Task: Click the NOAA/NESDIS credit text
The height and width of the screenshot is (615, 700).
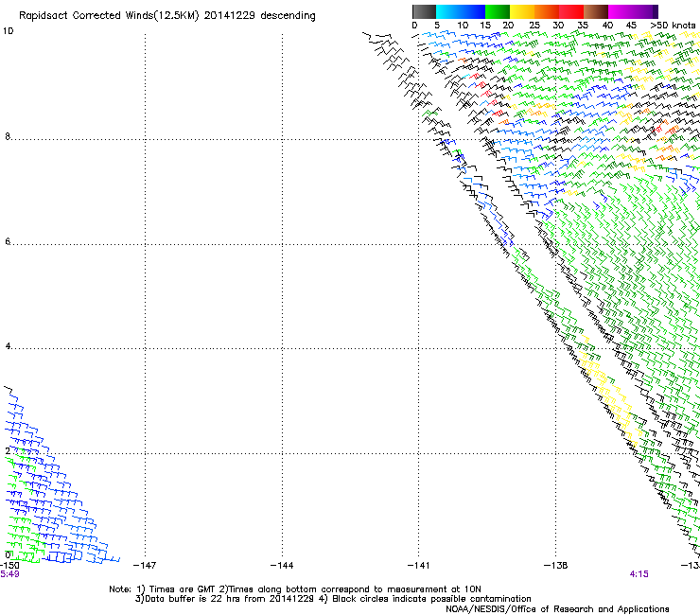Action: click(x=557, y=609)
